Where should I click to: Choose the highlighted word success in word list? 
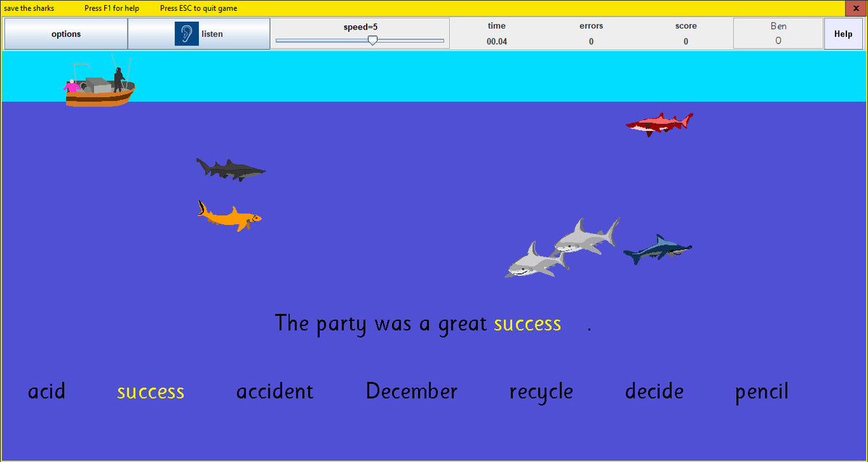[x=150, y=392]
